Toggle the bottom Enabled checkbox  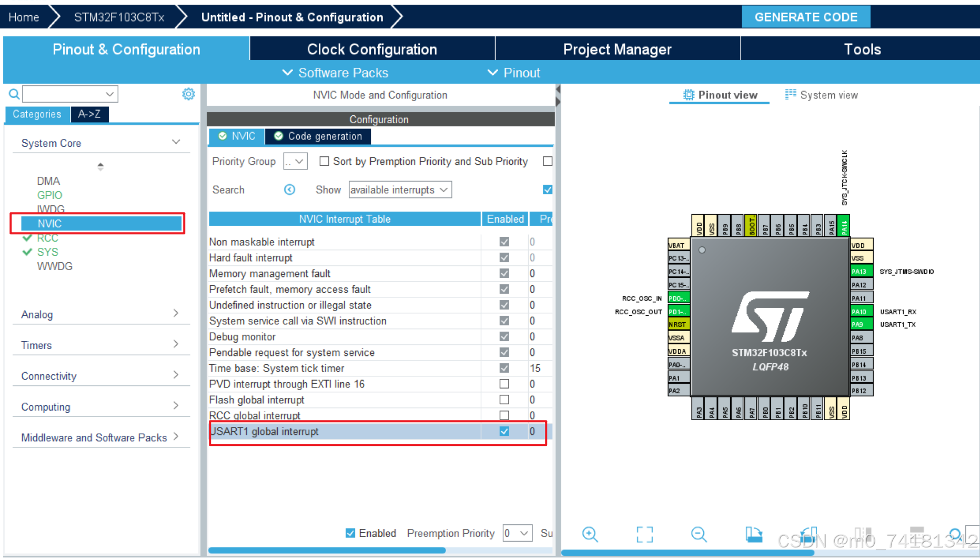tap(350, 533)
